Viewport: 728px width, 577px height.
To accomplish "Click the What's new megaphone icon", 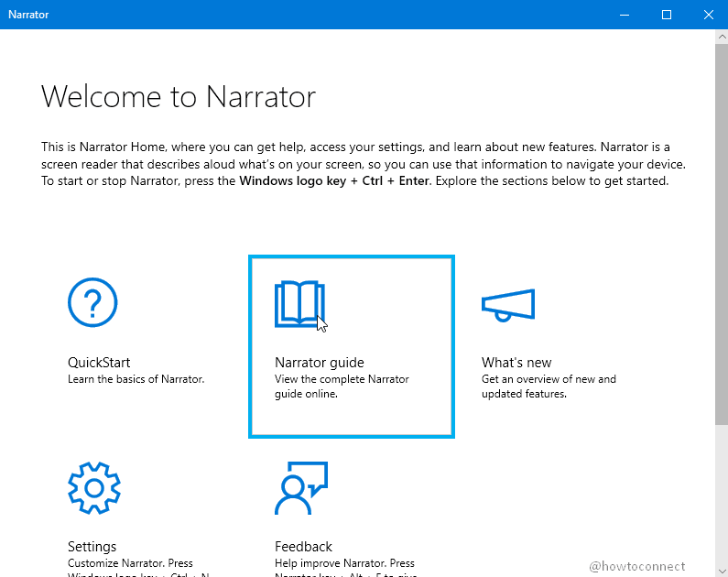I will point(508,305).
